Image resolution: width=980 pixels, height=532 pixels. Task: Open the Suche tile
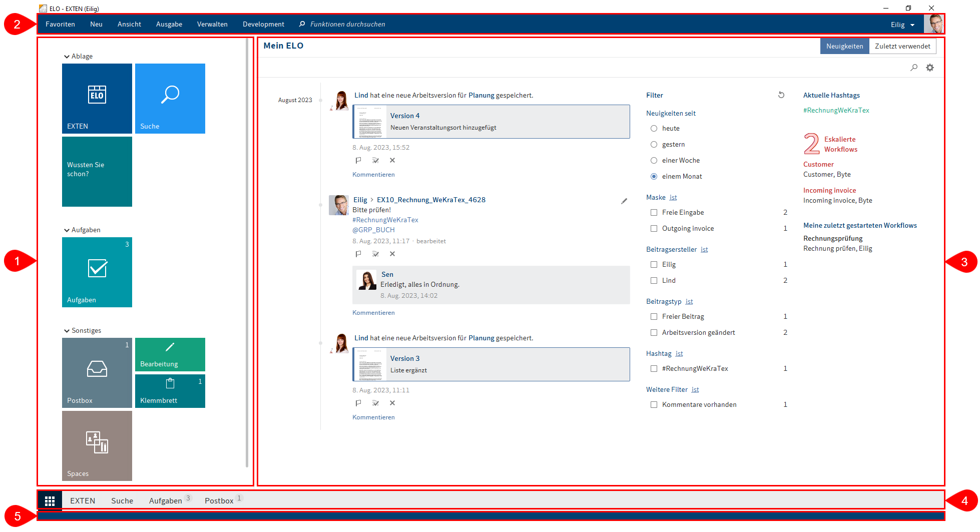170,98
